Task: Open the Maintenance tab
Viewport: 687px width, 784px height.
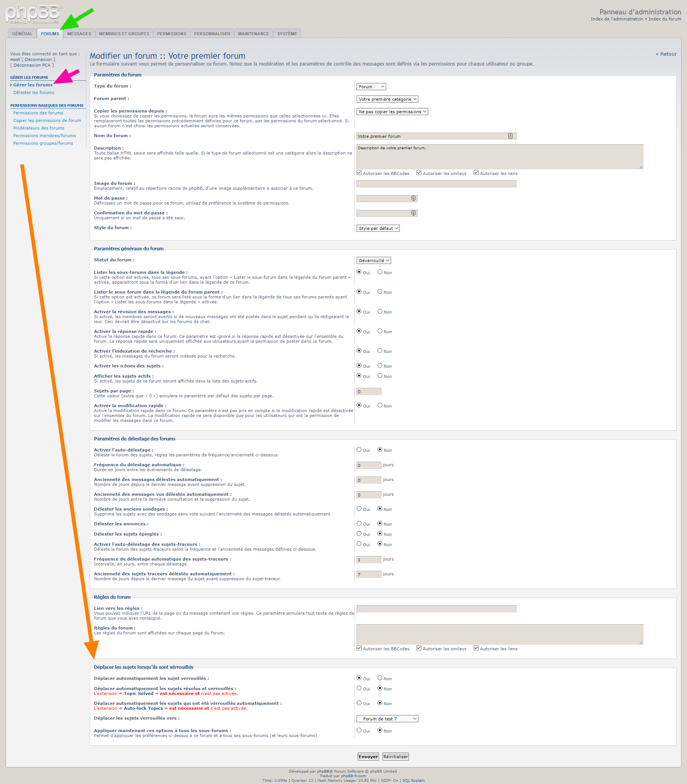Action: tap(253, 34)
